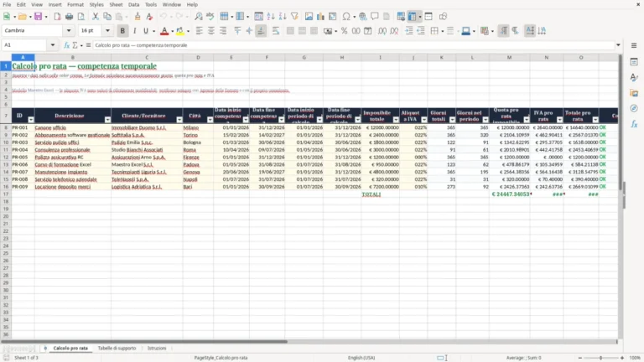Delete decimal place icon
This screenshot has height=362, width=644.
394,31
